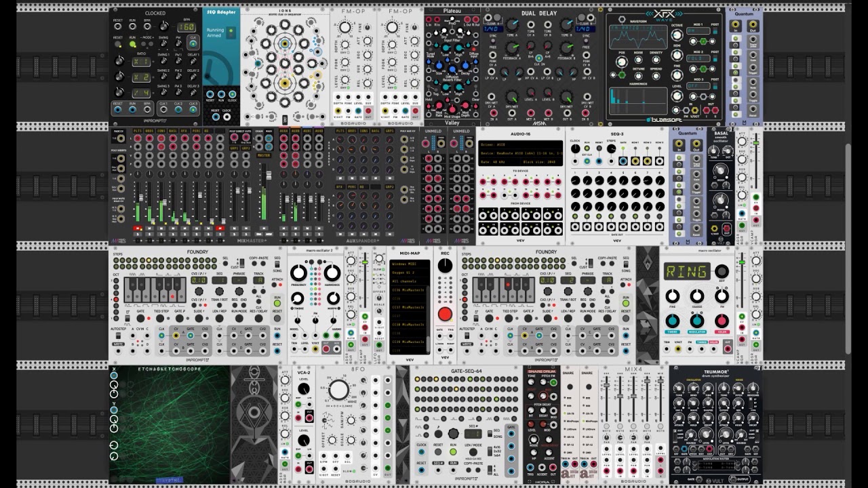Open the Device selector on Audio-16
The image size is (868, 488).
(519, 154)
